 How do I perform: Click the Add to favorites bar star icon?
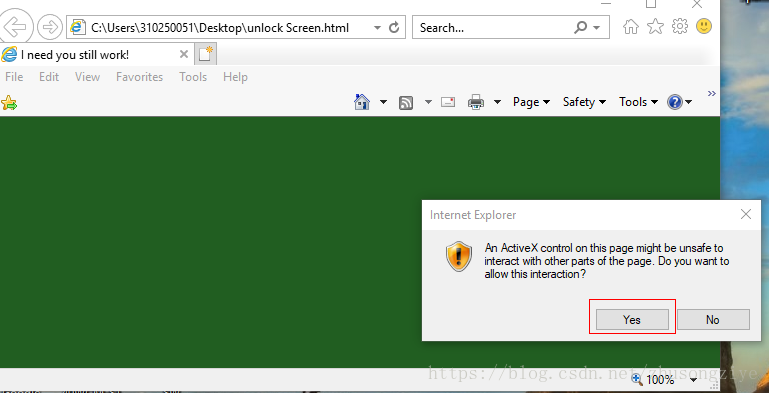[9, 103]
